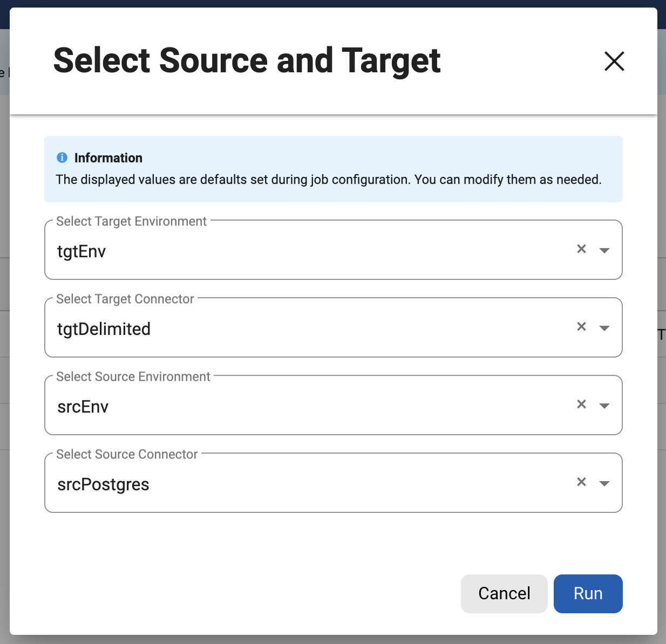The width and height of the screenshot is (666, 644).
Task: Click the tgtEnv text in Target Environment
Action: tap(81, 251)
